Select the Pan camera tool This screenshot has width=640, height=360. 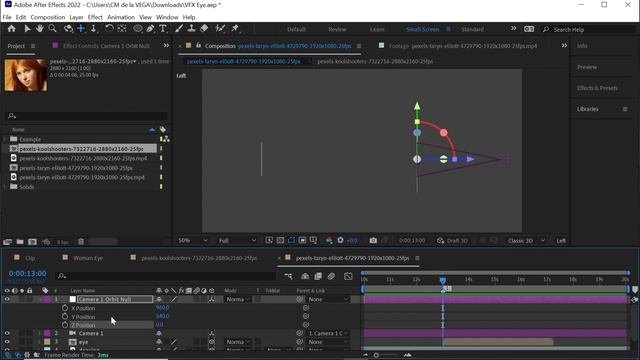point(81,29)
